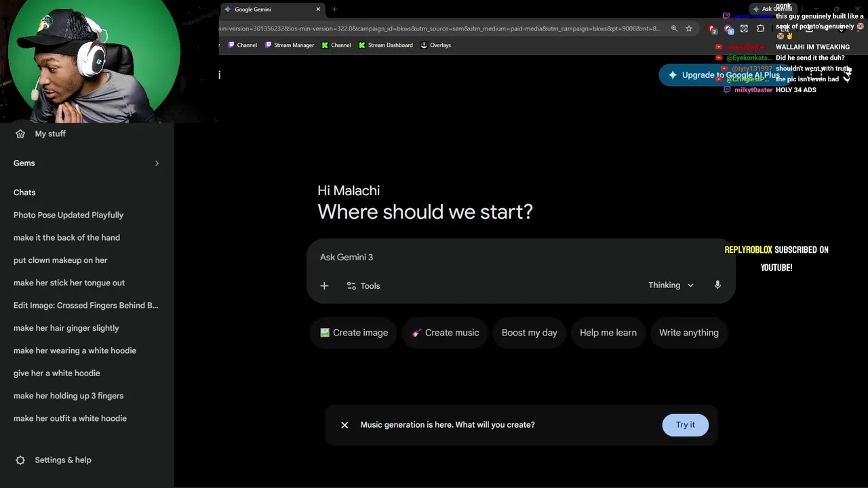Open chat Edit Image: Crossed Fingers Behind

[86, 306]
